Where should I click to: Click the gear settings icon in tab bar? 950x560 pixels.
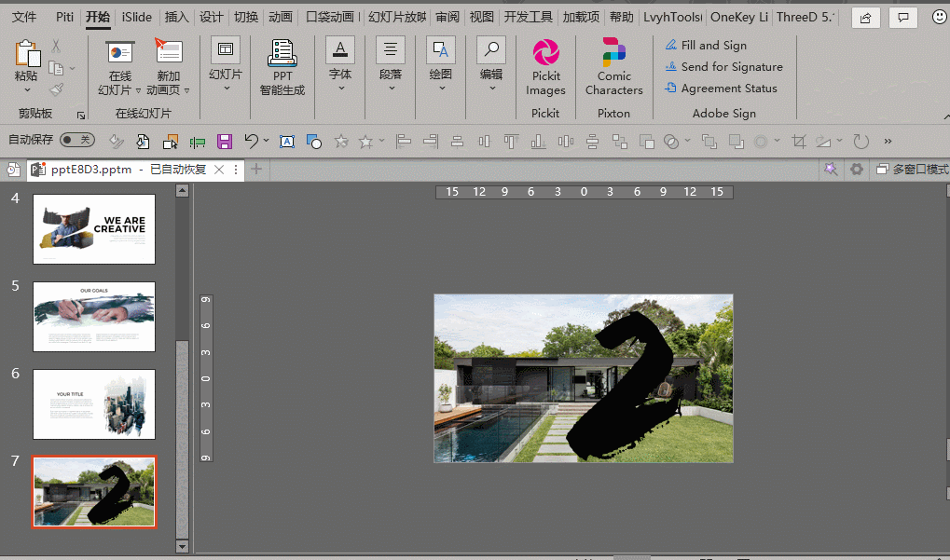pyautogui.click(x=857, y=170)
